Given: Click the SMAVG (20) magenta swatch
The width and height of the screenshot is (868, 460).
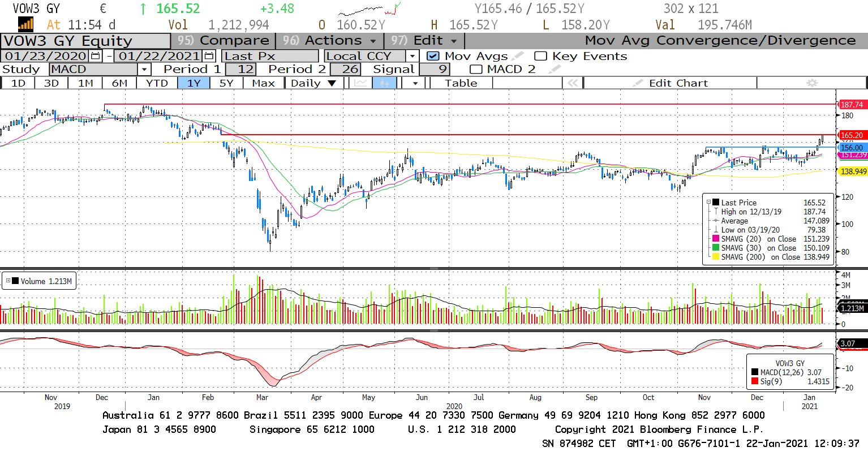Looking at the screenshot, I should click(716, 239).
